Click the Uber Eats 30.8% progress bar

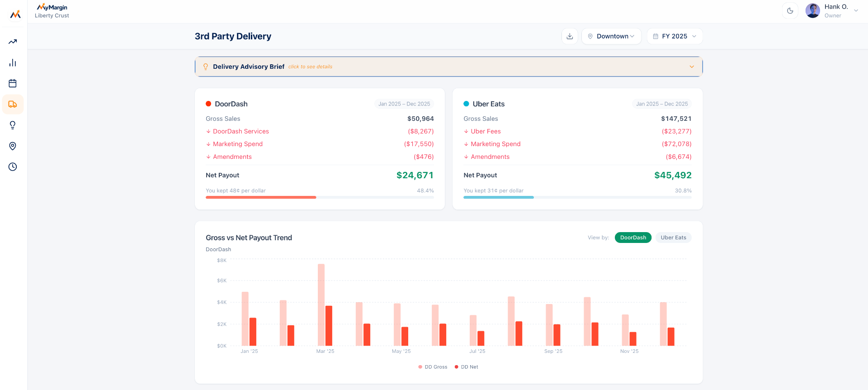tap(577, 197)
